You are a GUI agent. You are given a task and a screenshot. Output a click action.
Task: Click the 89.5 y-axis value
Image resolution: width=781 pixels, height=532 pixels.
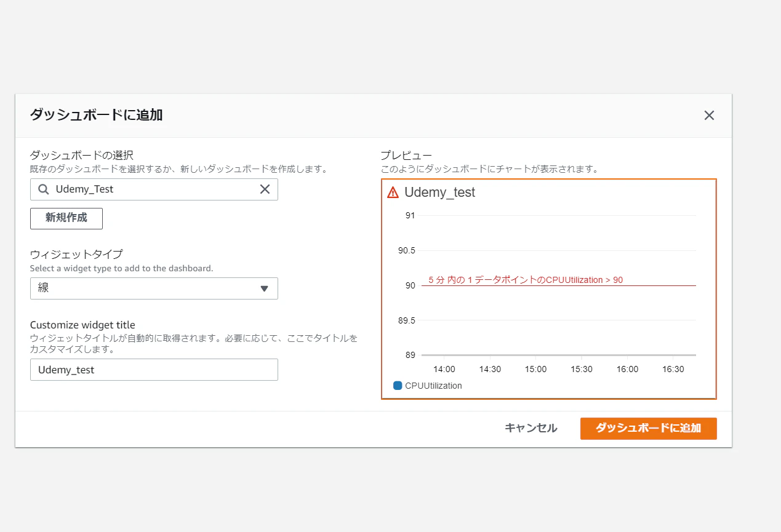point(407,320)
